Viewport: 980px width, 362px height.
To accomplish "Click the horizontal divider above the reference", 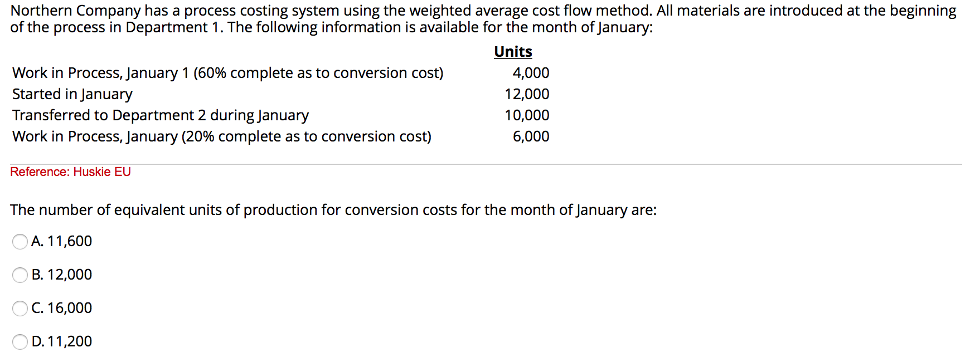I will click(x=490, y=163).
